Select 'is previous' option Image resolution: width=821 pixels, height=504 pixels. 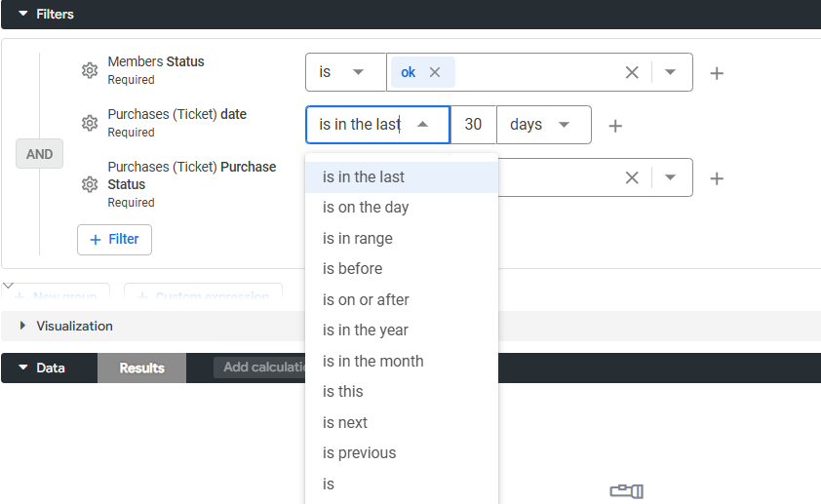pyautogui.click(x=402, y=452)
